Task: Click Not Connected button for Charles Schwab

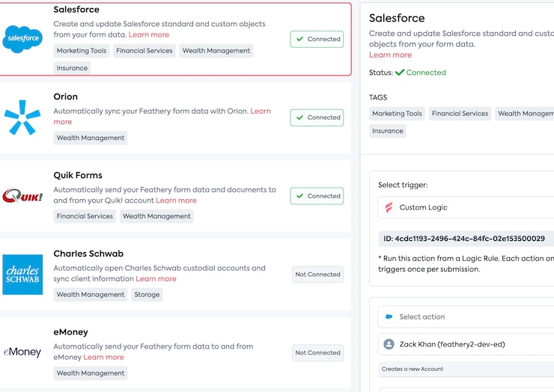Action: [317, 275]
